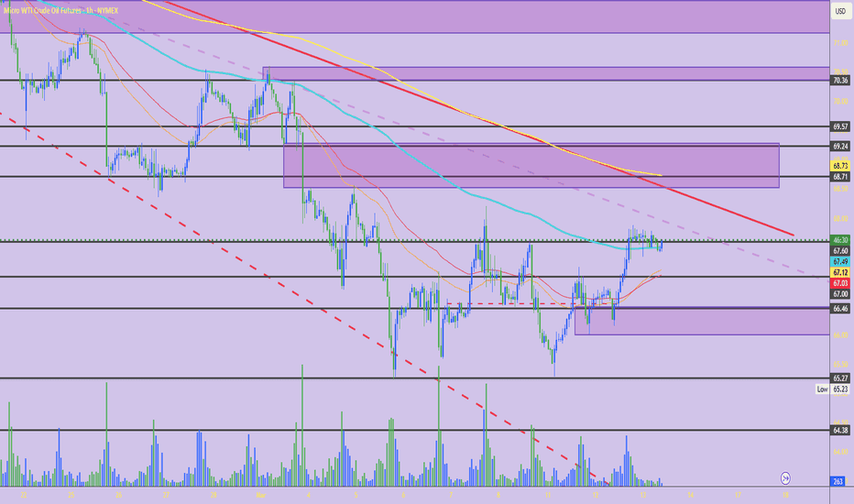Select the solid red descending trend line

729,212
